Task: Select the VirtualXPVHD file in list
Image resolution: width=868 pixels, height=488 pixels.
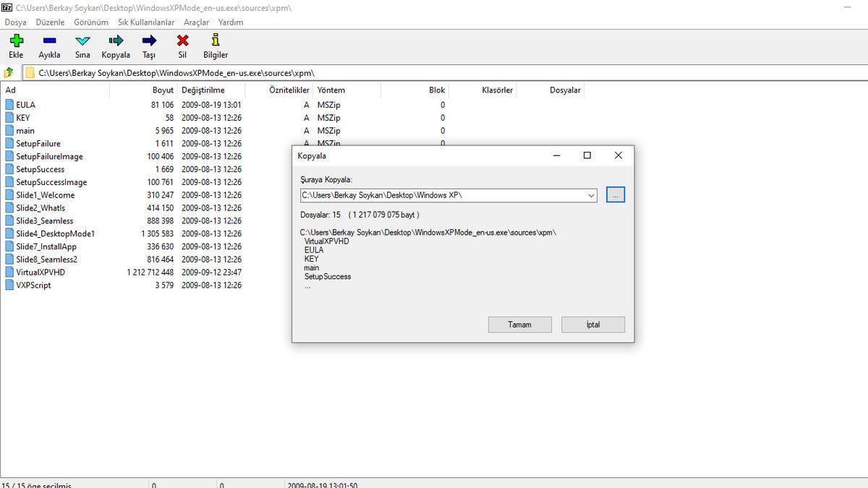Action: coord(41,273)
